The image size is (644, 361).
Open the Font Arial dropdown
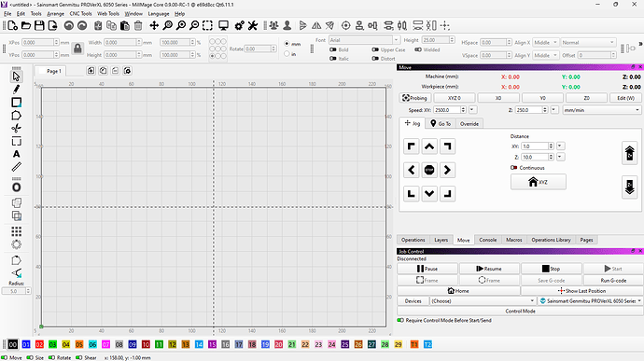pyautogui.click(x=364, y=40)
